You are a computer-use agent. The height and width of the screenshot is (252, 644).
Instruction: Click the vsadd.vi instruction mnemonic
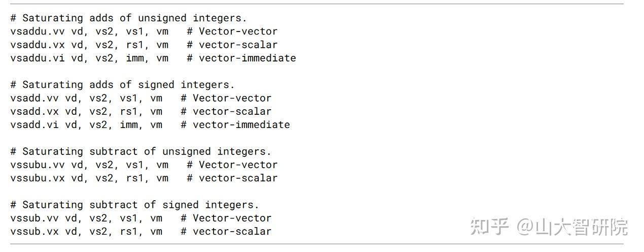click(x=34, y=124)
